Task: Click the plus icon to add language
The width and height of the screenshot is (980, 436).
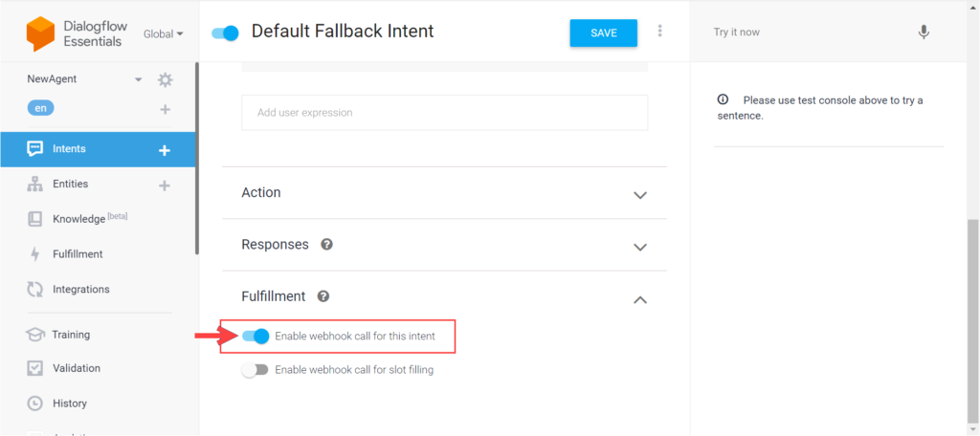Action: point(165,109)
